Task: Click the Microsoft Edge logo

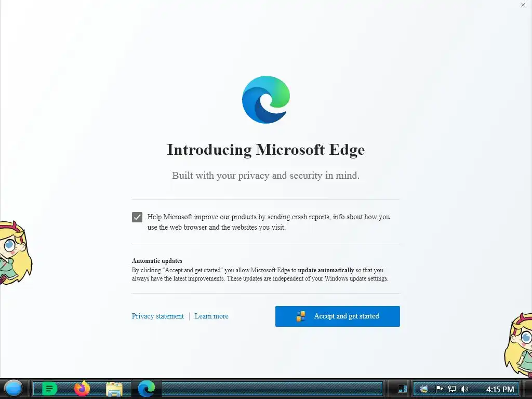Action: click(x=266, y=99)
